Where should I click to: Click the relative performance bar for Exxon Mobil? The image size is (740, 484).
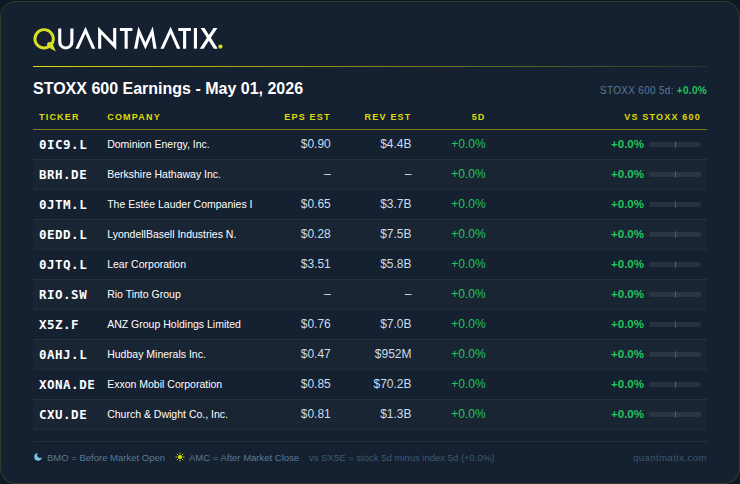click(675, 384)
